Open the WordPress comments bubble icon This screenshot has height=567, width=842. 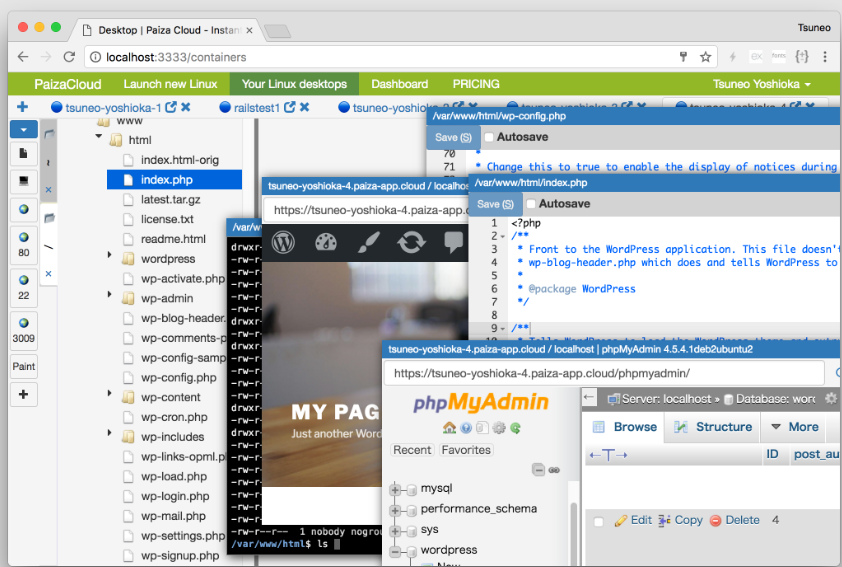point(454,242)
